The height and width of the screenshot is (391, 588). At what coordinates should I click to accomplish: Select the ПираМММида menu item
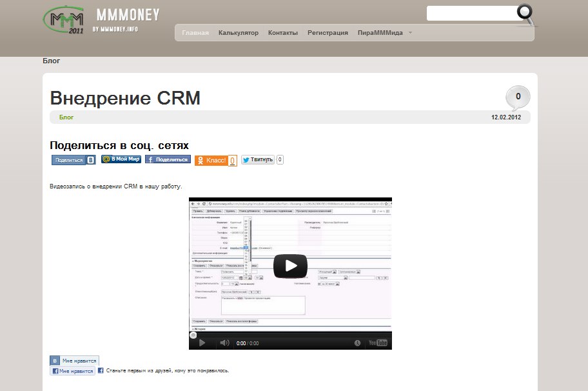tap(380, 33)
